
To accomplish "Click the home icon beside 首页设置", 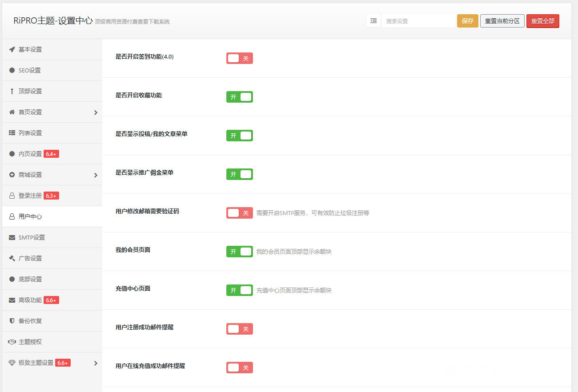I will point(12,112).
